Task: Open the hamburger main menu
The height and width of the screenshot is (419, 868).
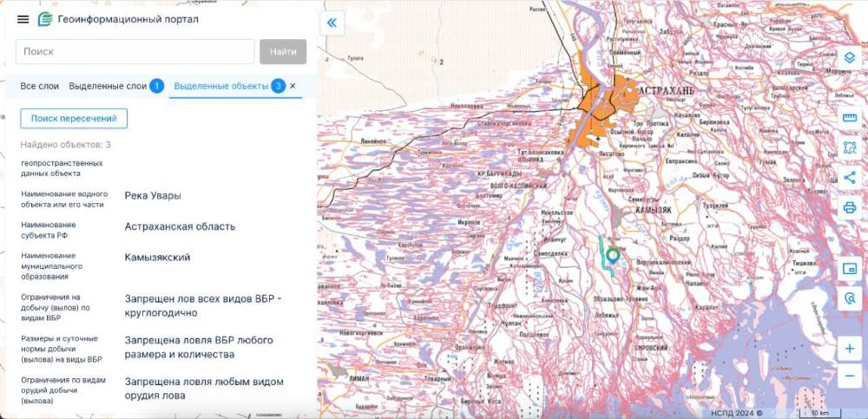Action: pyautogui.click(x=23, y=19)
